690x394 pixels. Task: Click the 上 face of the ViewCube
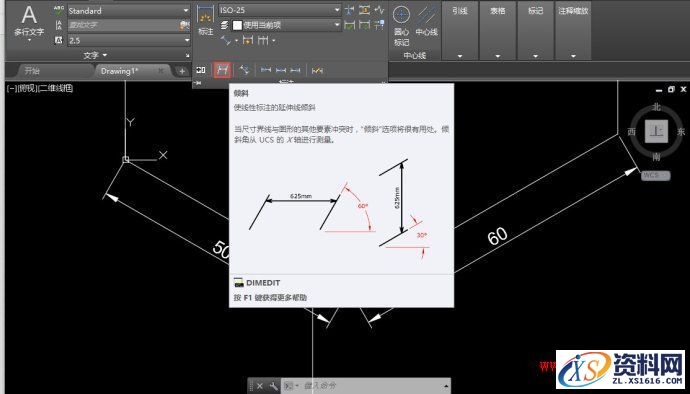pyautogui.click(x=656, y=131)
